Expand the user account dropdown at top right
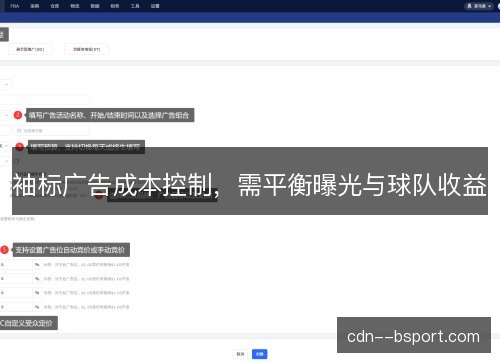The width and height of the screenshot is (500, 362). (x=479, y=6)
